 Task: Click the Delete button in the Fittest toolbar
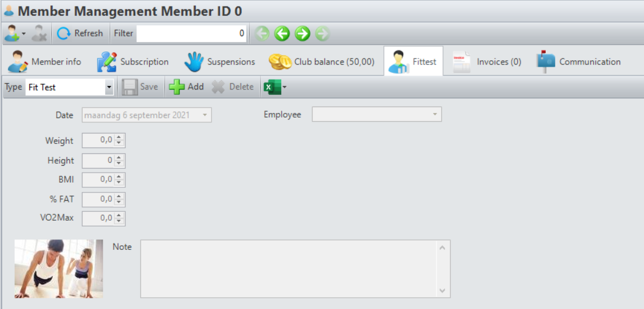(233, 87)
